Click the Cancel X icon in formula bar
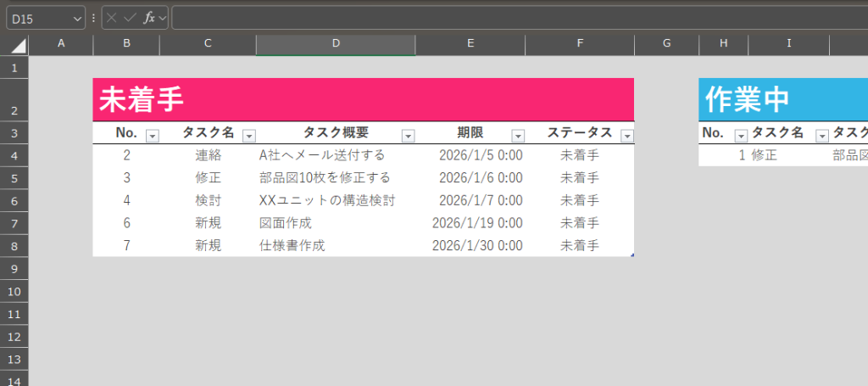 tap(112, 18)
